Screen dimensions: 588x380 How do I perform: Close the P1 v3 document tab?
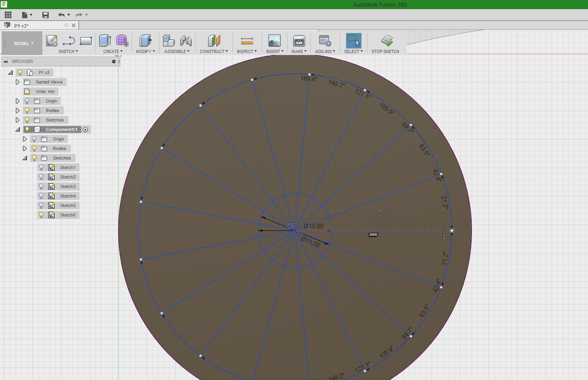(74, 25)
